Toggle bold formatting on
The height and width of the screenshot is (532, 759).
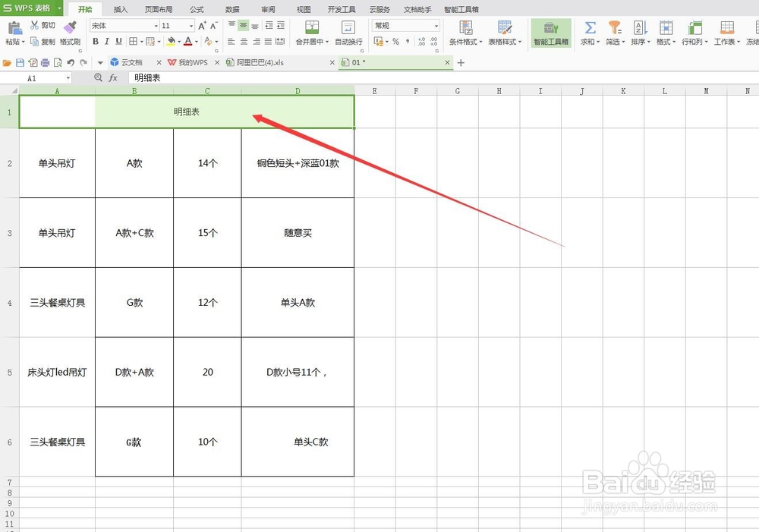[x=97, y=40]
